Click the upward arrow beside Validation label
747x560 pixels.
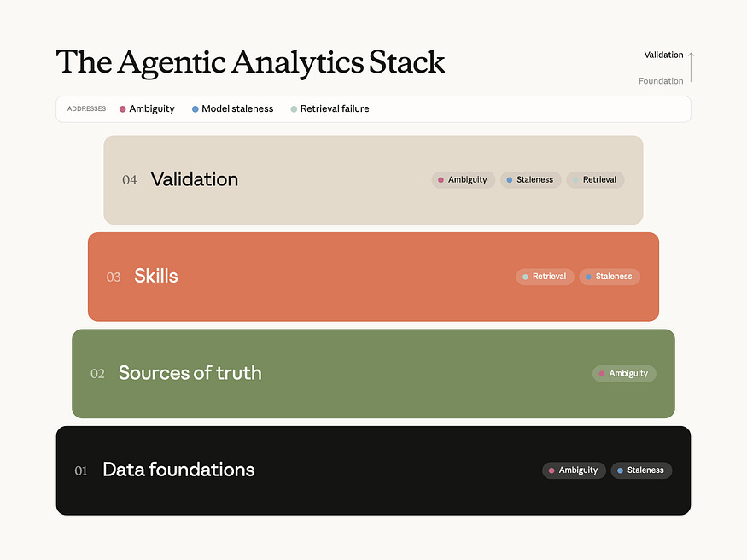[691, 67]
